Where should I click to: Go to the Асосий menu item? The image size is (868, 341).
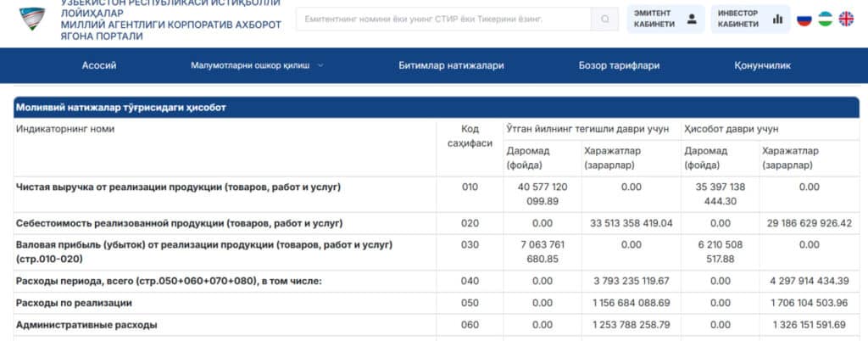99,65
